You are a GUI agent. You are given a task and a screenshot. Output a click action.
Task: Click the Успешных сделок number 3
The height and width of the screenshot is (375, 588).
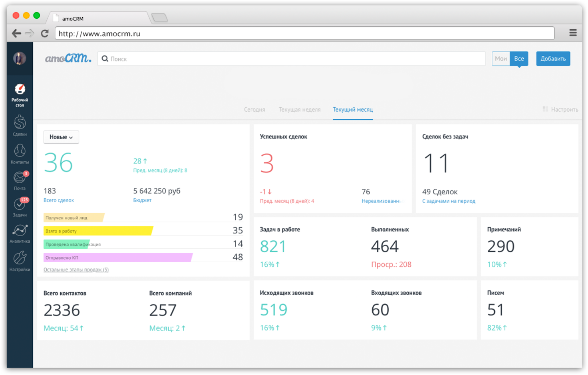click(x=267, y=163)
